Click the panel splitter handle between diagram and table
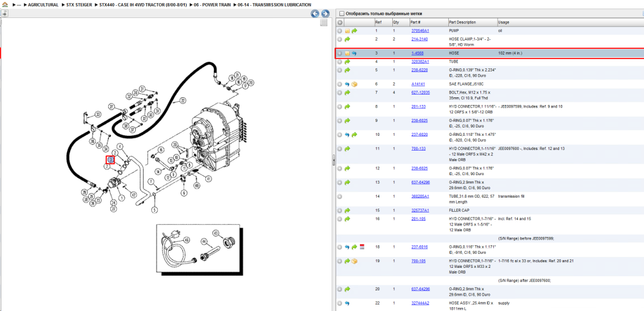The height and width of the screenshot is (311, 644). 333,160
